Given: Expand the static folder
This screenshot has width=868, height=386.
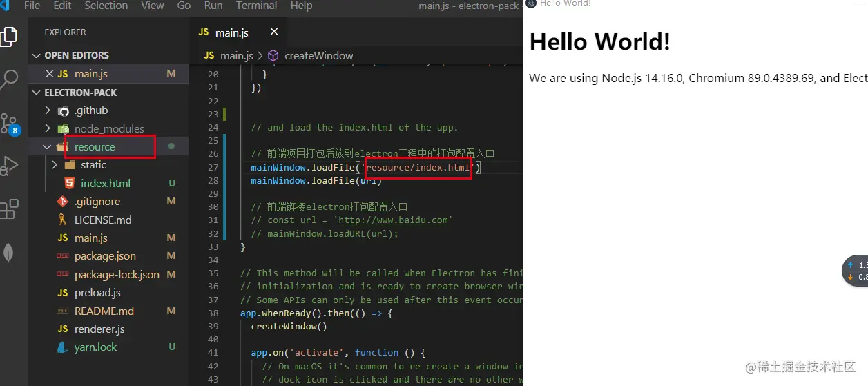Looking at the screenshot, I should tap(55, 165).
